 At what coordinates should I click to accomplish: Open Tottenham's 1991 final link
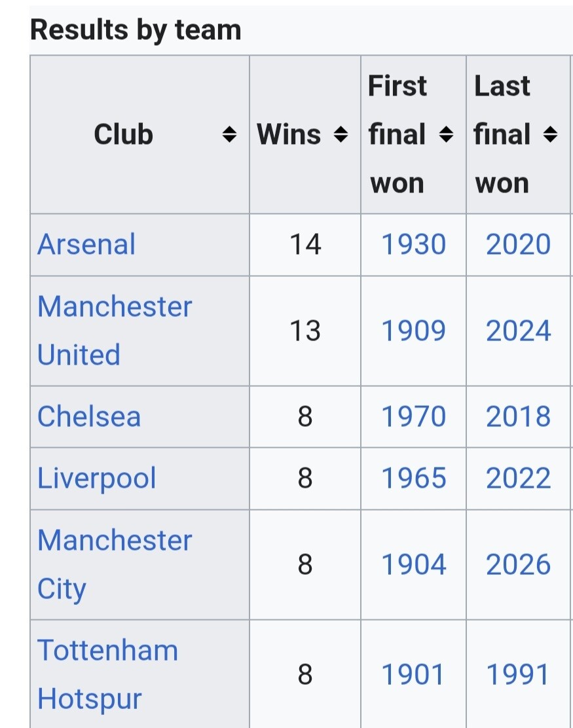click(x=517, y=674)
